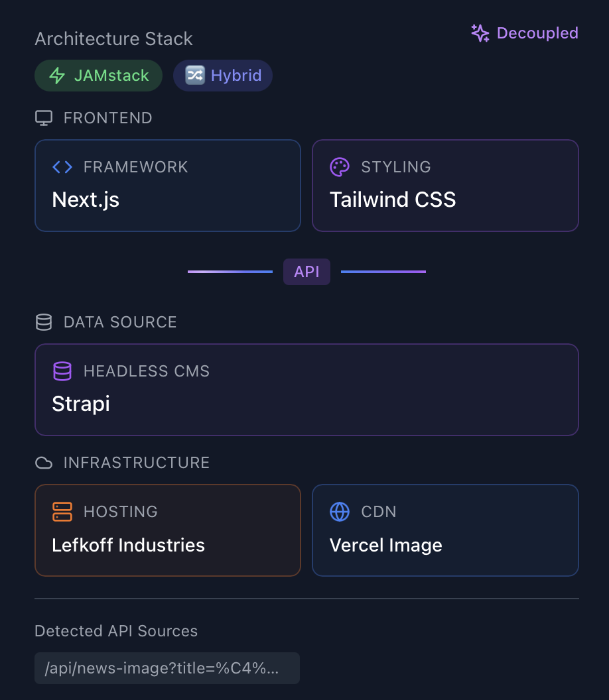Open the Framework Next.js card
The width and height of the screenshot is (609, 700).
(168, 185)
